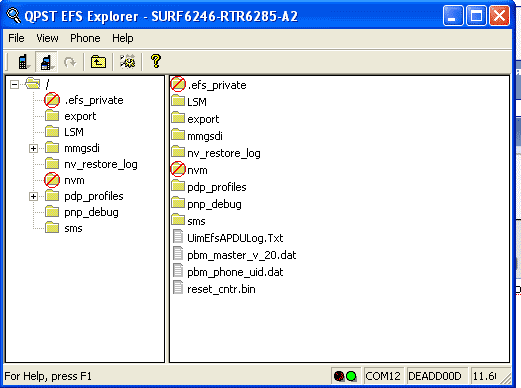
Task: Select pnp_debug name in file list
Action: point(214,204)
